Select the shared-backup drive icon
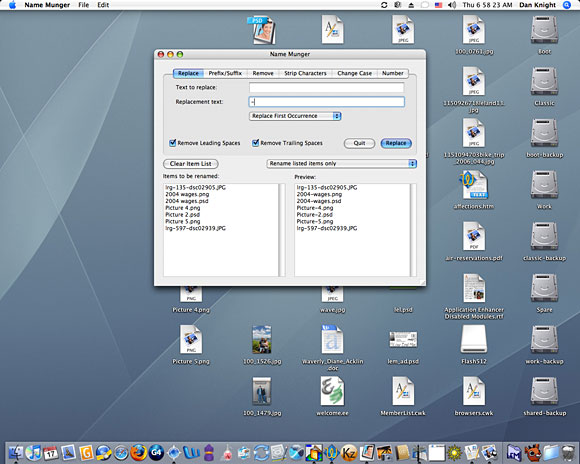 click(544, 391)
